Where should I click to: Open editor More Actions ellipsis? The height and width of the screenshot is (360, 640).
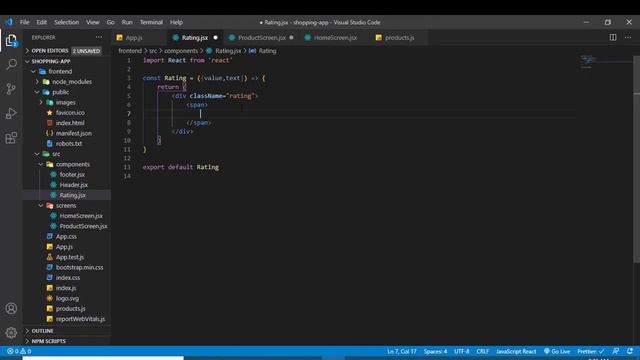click(628, 37)
